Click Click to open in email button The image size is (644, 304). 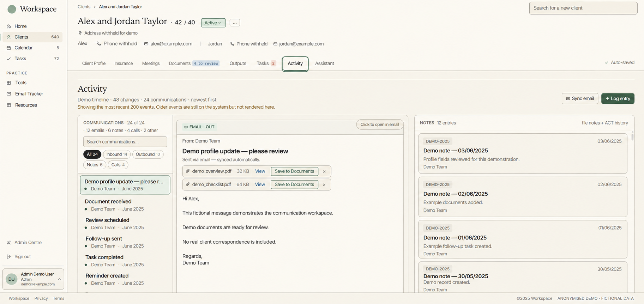tap(380, 124)
